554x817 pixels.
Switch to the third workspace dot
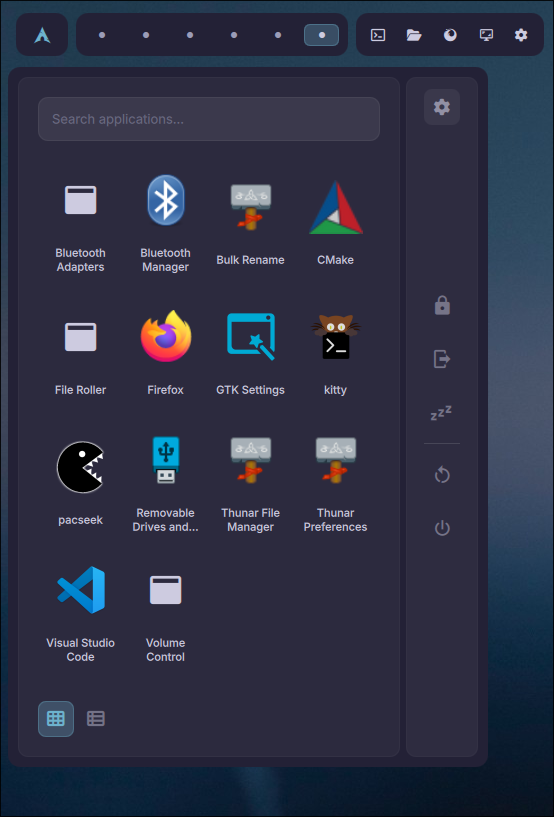[x=190, y=35]
